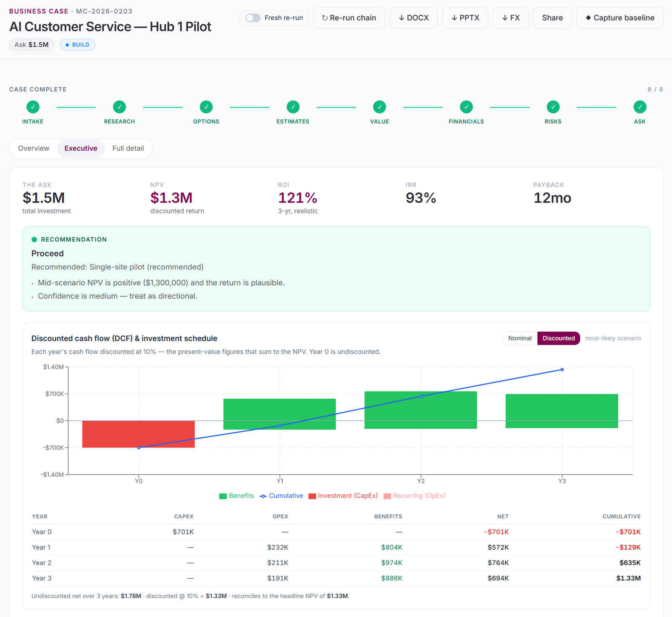Switch chart to Nominal view
672x617 pixels.
coord(520,338)
